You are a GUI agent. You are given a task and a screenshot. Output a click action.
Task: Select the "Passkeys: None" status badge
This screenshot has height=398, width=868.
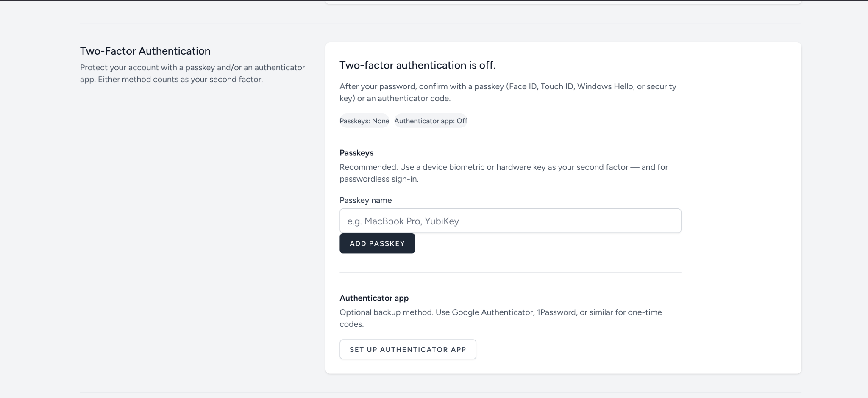tap(364, 121)
